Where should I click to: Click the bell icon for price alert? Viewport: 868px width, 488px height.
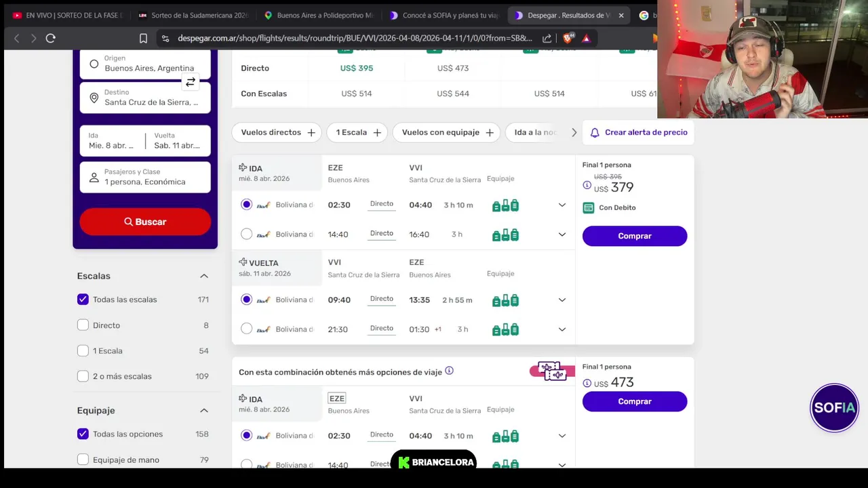(x=595, y=133)
